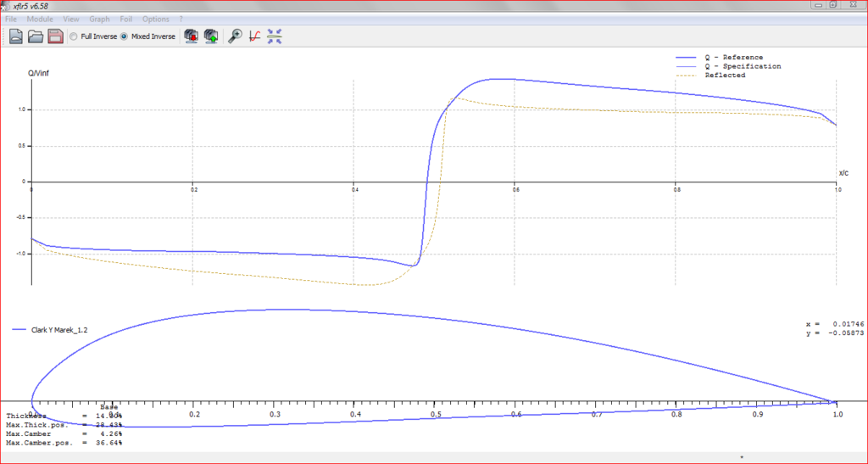Viewport: 868px width, 464px height.
Task: Expand the Graph menu
Action: tap(99, 19)
